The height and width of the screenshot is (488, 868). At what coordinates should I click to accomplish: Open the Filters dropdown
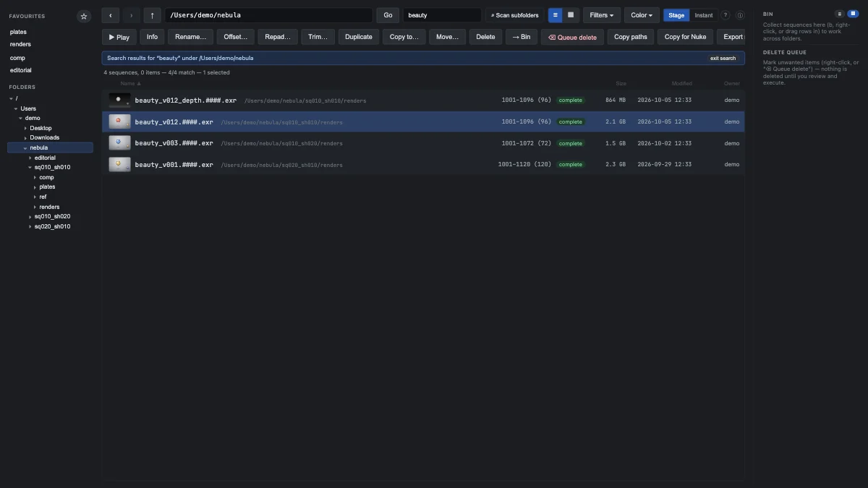(x=602, y=15)
